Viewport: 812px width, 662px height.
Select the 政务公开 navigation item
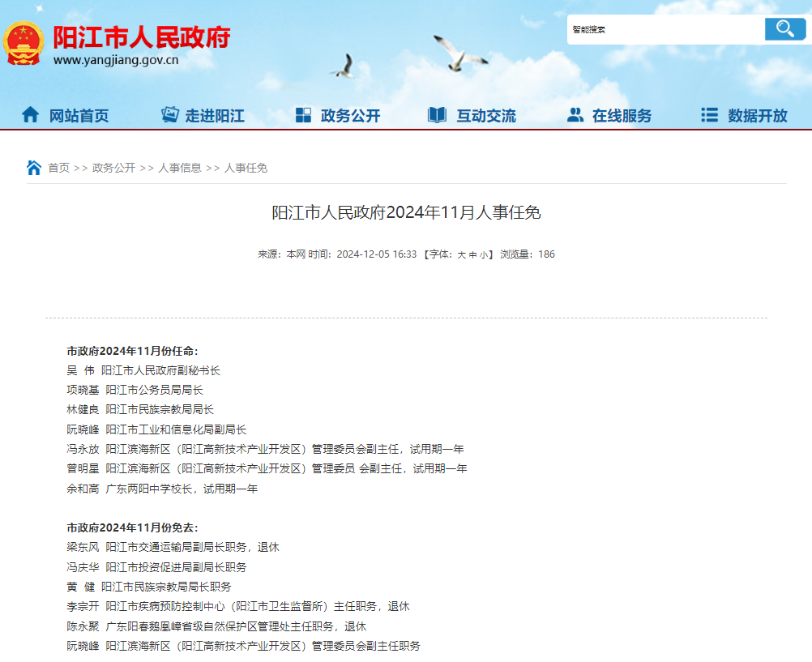[351, 116]
